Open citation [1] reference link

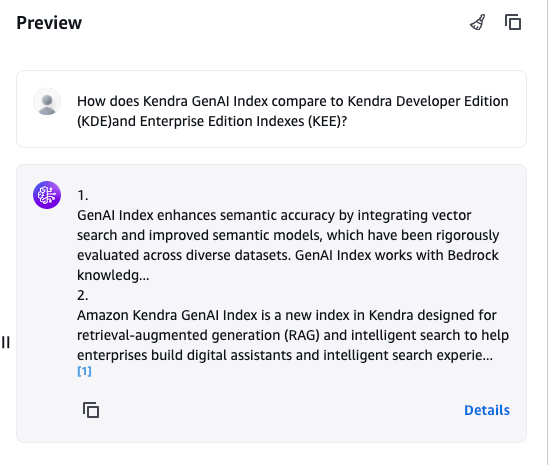pos(84,371)
